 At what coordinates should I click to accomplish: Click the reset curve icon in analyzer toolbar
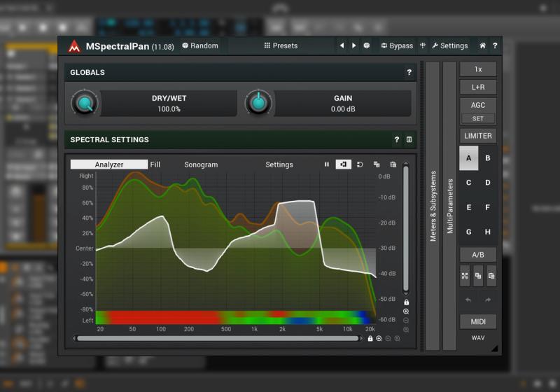tap(360, 164)
